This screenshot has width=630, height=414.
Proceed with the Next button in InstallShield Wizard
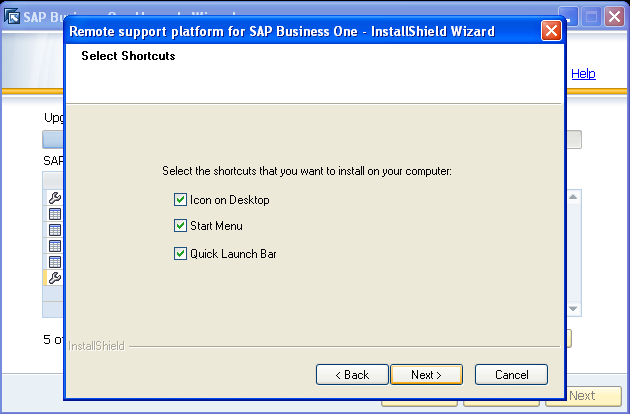click(425, 375)
